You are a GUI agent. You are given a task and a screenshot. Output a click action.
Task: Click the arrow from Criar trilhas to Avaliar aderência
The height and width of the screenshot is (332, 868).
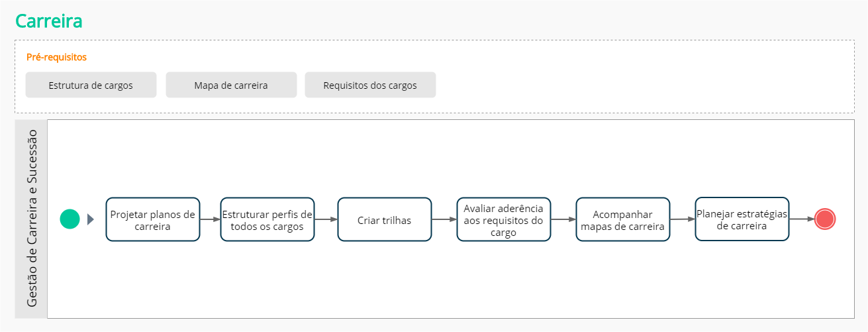(x=444, y=219)
